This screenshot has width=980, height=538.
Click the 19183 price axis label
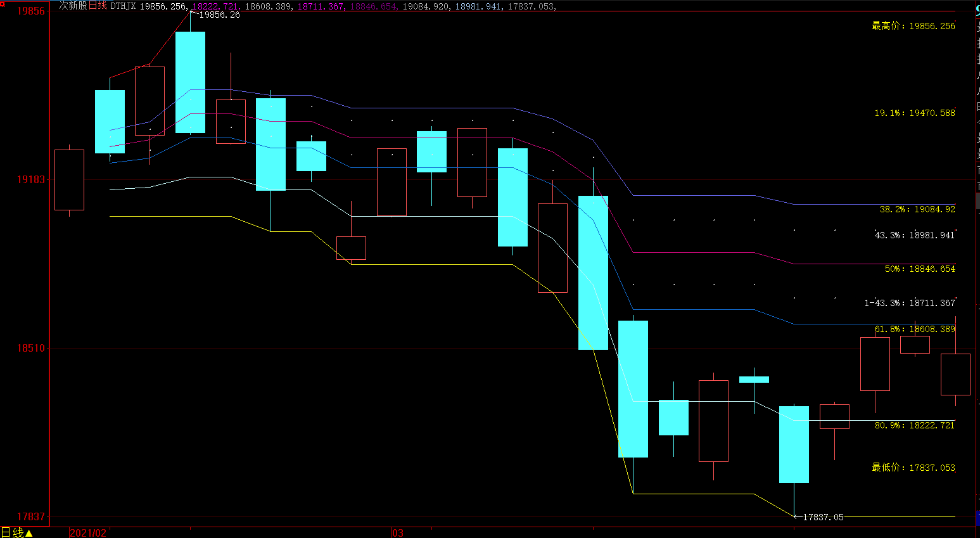(31, 179)
